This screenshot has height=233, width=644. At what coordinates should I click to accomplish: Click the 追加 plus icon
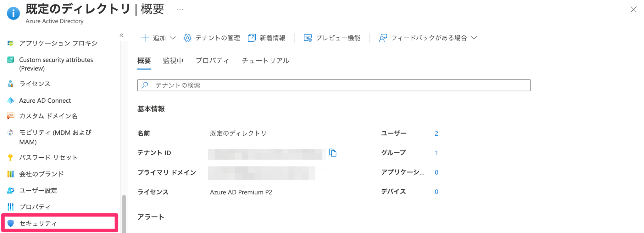[x=145, y=38]
